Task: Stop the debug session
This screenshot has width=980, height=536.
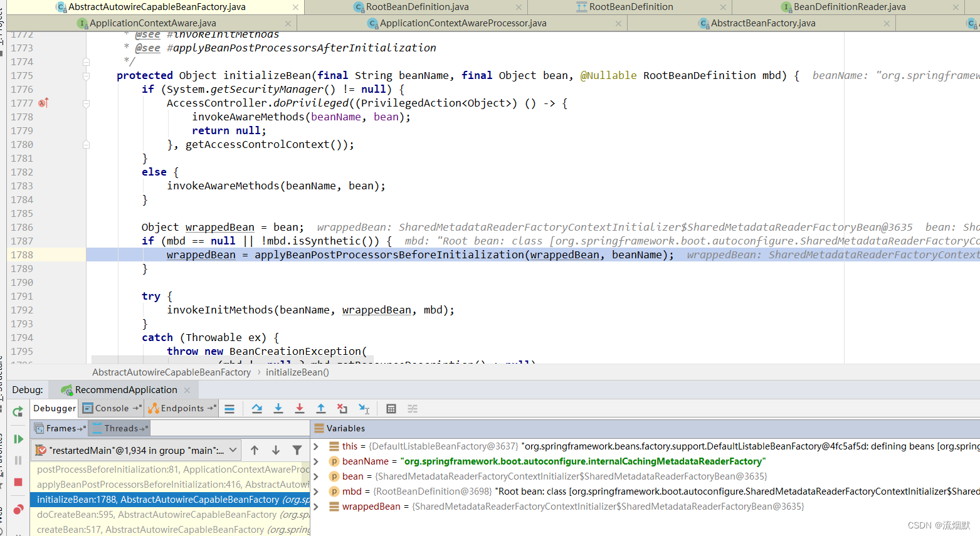Action: point(18,482)
